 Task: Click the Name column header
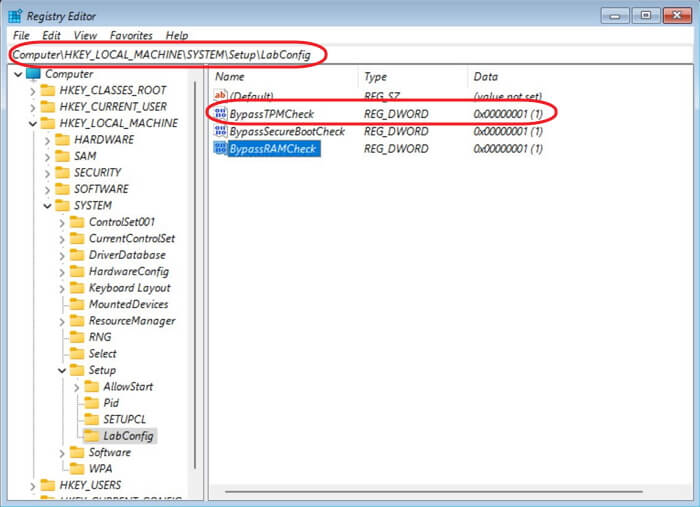coord(284,76)
